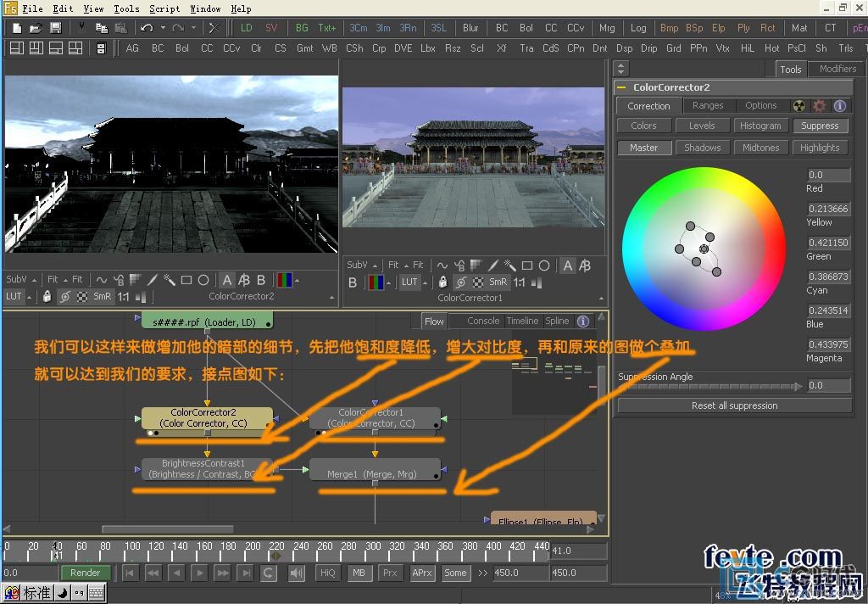Toggle buffer A in the left viewer
The image size is (868, 604).
[x=227, y=280]
